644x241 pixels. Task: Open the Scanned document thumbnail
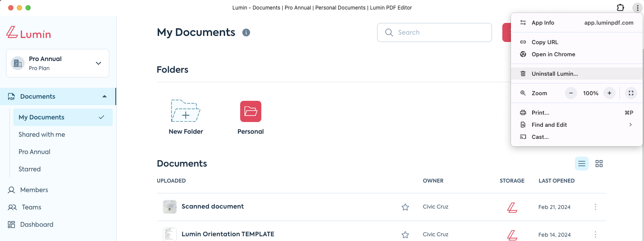coord(170,207)
